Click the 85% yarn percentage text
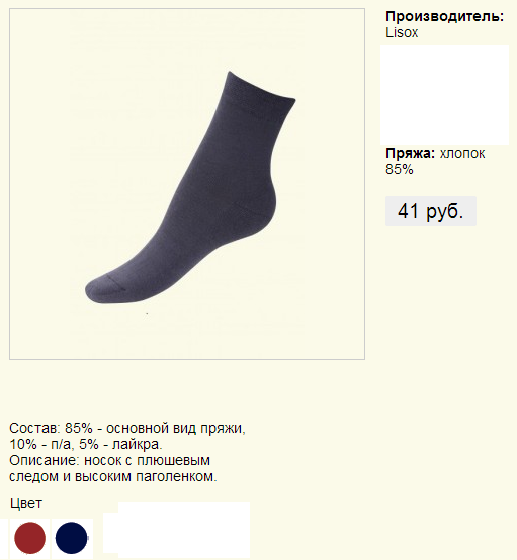 click(x=399, y=169)
